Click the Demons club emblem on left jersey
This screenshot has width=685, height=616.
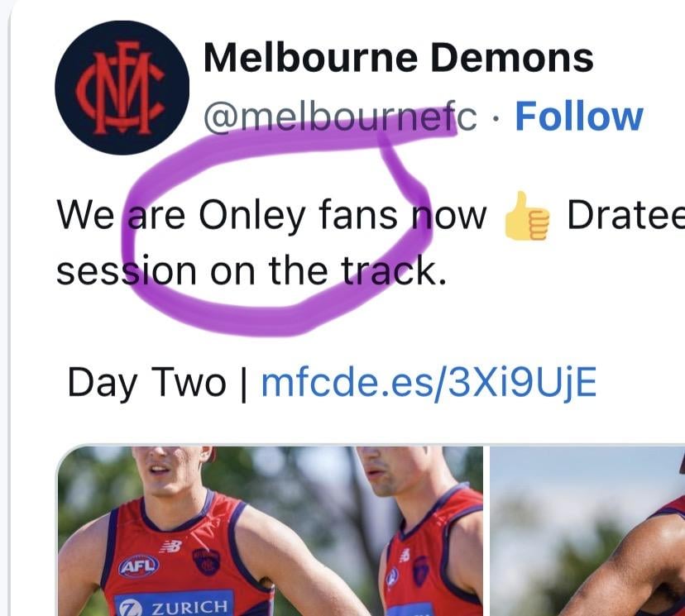tap(206, 562)
